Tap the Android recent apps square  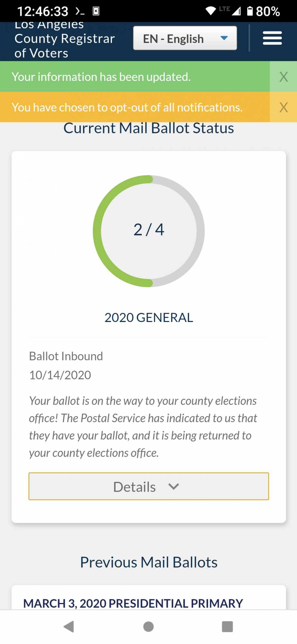point(227,627)
